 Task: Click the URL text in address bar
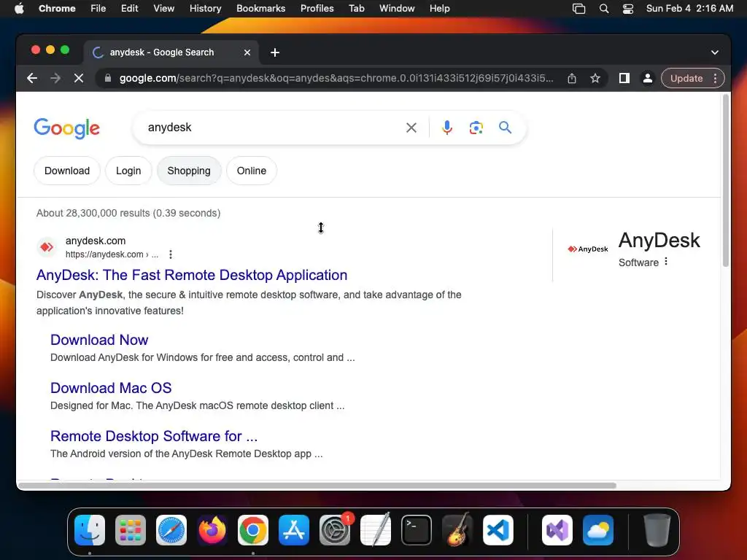(336, 78)
